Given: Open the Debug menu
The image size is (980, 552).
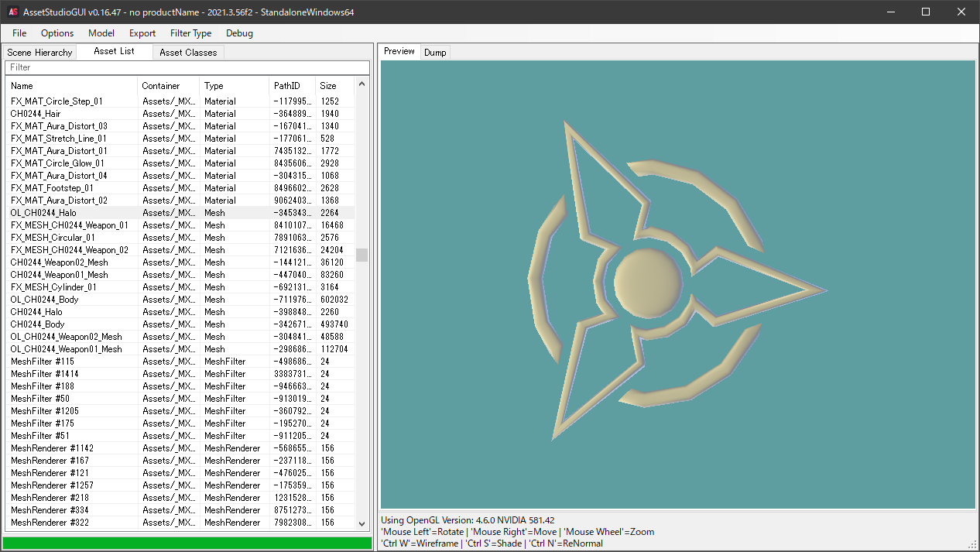Looking at the screenshot, I should [x=239, y=33].
